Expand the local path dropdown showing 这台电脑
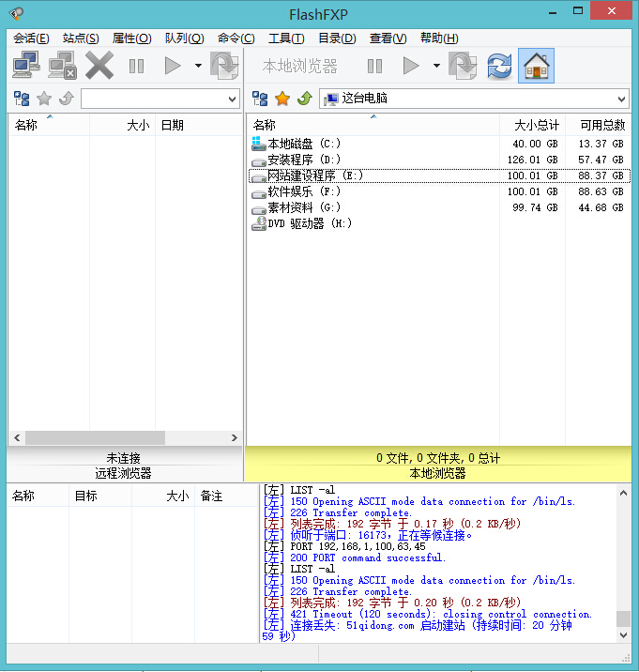639x672 pixels. [x=621, y=99]
